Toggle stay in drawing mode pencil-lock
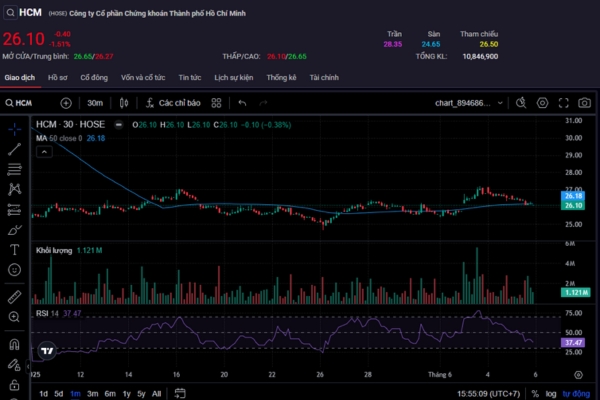 coord(15,365)
